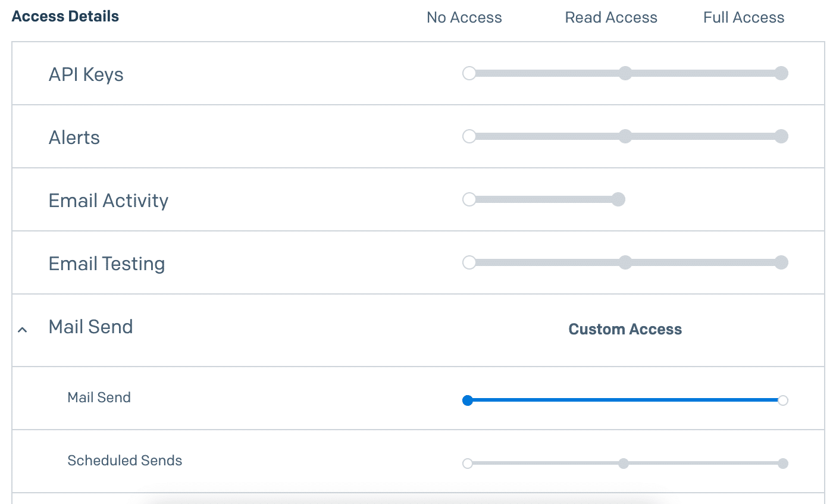Image resolution: width=833 pixels, height=504 pixels.
Task: Click the Read Access column header
Action: click(x=611, y=17)
